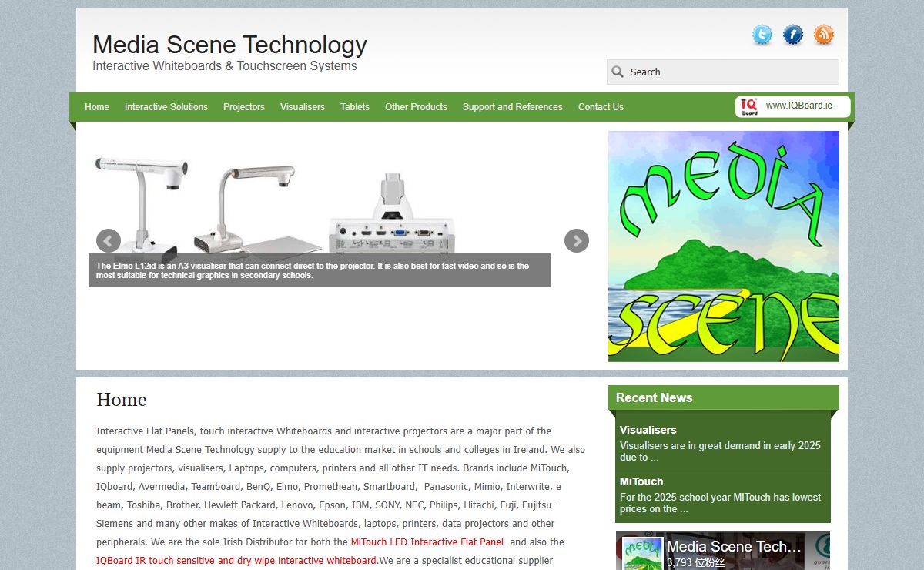Open the Tablets menu
Image resolution: width=924 pixels, height=570 pixels.
click(x=355, y=107)
